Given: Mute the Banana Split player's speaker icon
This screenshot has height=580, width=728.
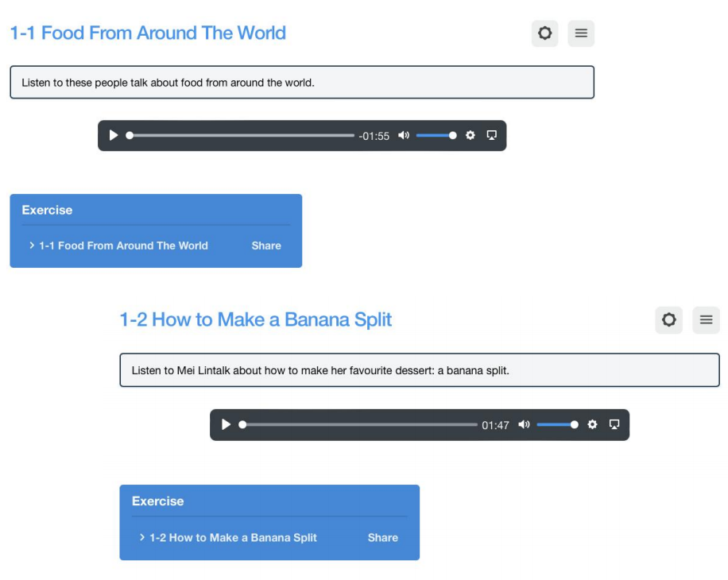Looking at the screenshot, I should tap(525, 424).
